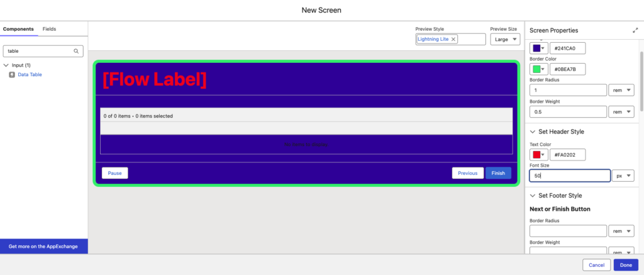Click the Screen Properties panel scrollbar
This screenshot has width=644, height=275.
pyautogui.click(x=642, y=80)
